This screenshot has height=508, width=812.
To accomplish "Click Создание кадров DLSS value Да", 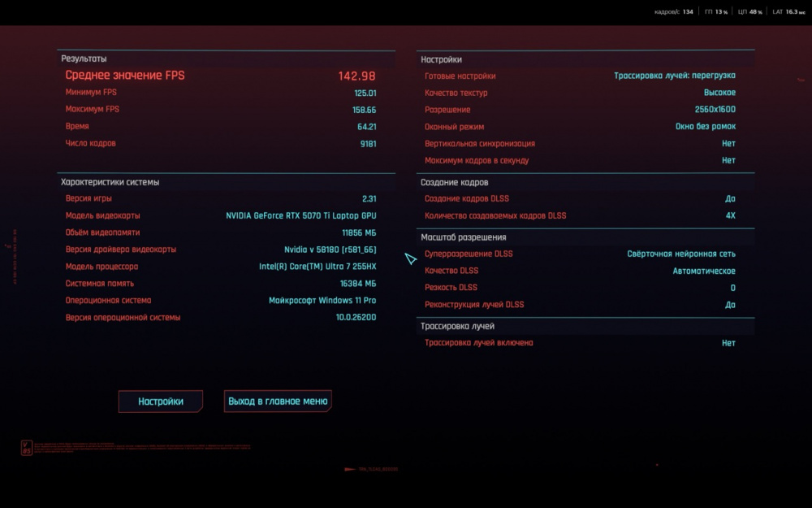I will coord(730,199).
